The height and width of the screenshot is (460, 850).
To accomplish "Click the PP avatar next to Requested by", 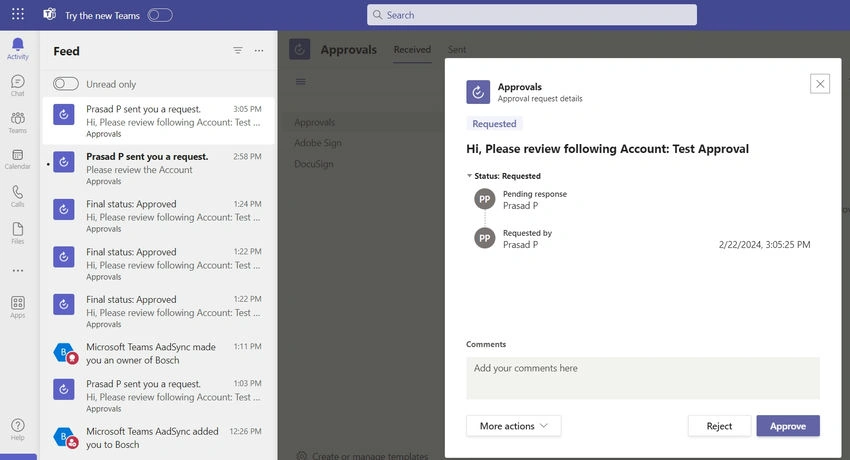I will click(x=485, y=238).
